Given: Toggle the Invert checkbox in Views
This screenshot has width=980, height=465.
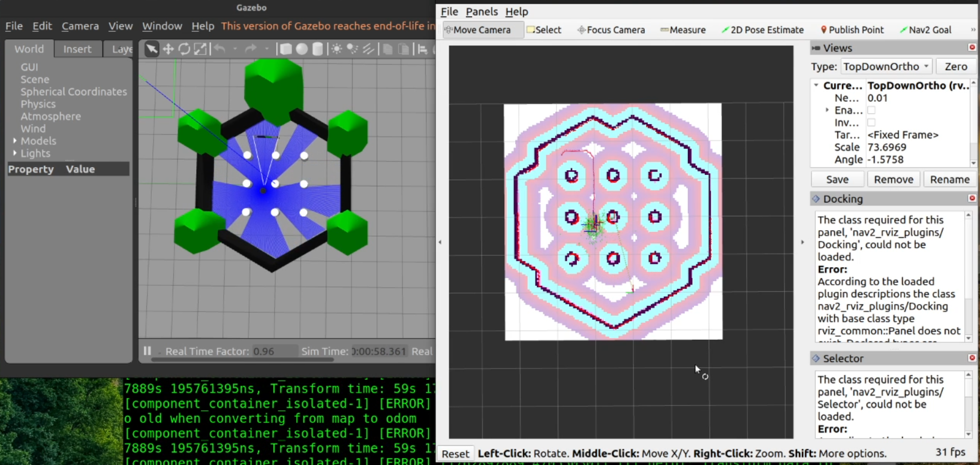Looking at the screenshot, I should point(871,123).
